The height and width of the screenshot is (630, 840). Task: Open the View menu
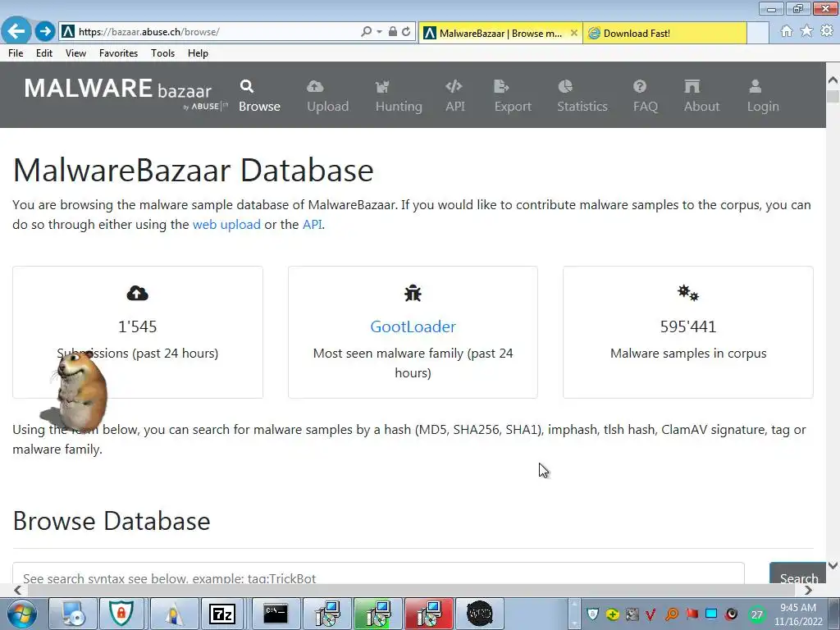click(75, 53)
